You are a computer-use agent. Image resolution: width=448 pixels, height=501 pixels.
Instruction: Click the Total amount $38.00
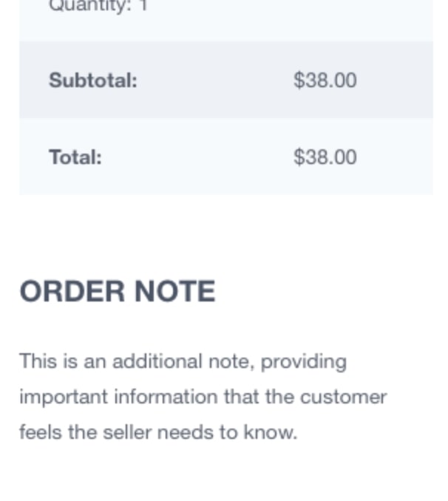325,157
